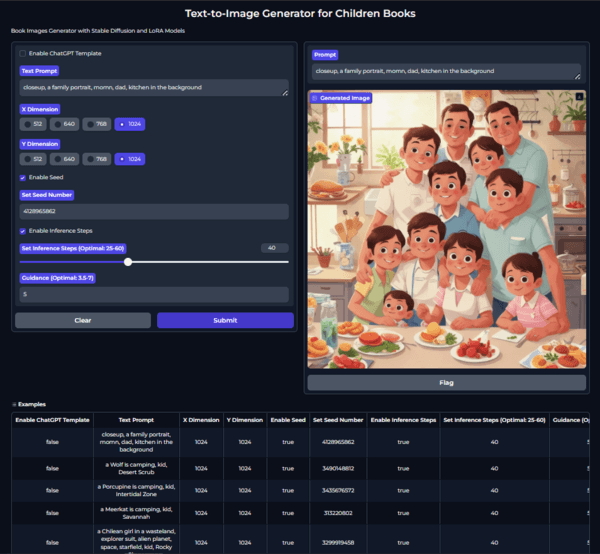Select 512 for X Dimension
The width and height of the screenshot is (600, 554).
pos(33,124)
